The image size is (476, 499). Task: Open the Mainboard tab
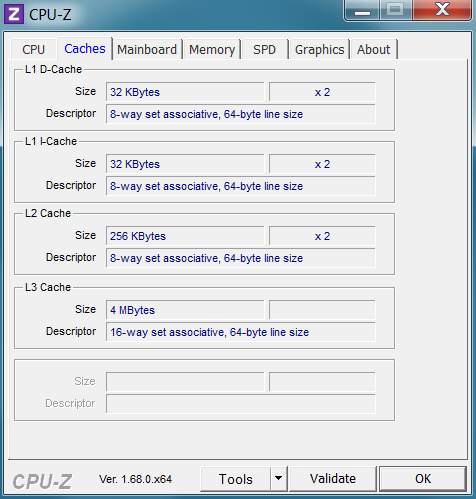(x=147, y=50)
